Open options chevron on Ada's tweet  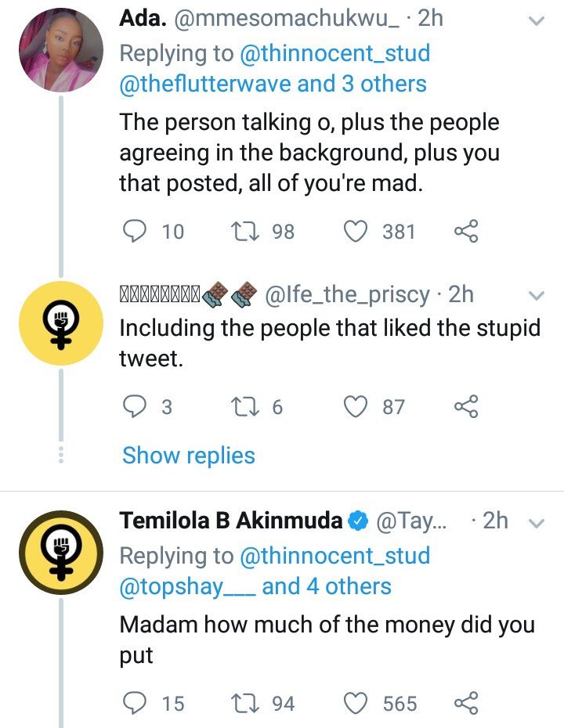[x=537, y=20]
